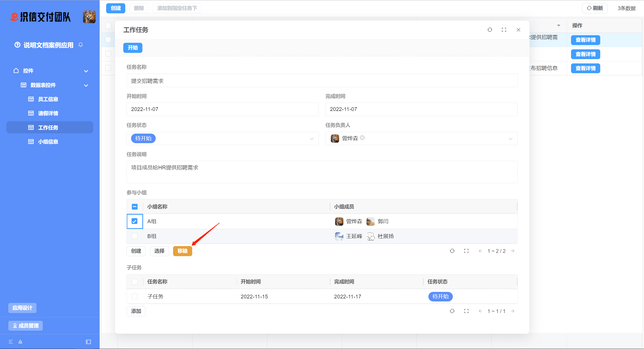The image size is (644, 349).
Task: Open 小组信息 in the sidebar
Action: pyautogui.click(x=48, y=142)
